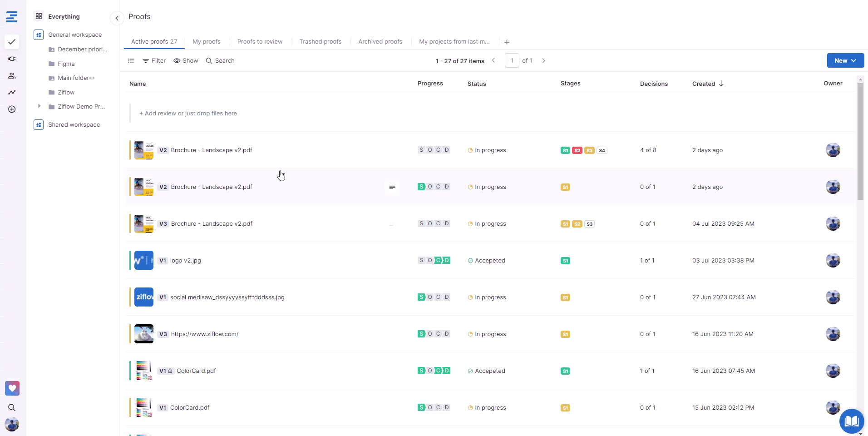Click thumbnail of logo v2.jpg
This screenshot has width=868, height=436.
click(x=144, y=260)
